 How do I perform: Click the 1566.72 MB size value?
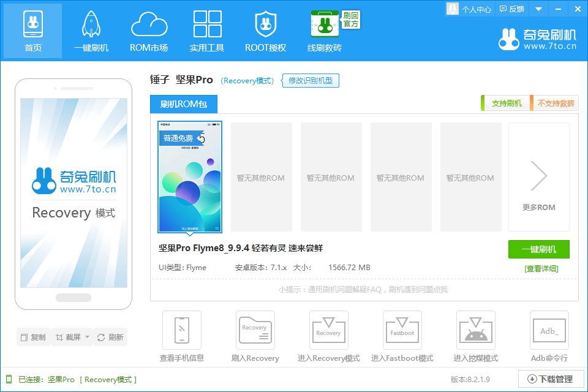tap(349, 268)
